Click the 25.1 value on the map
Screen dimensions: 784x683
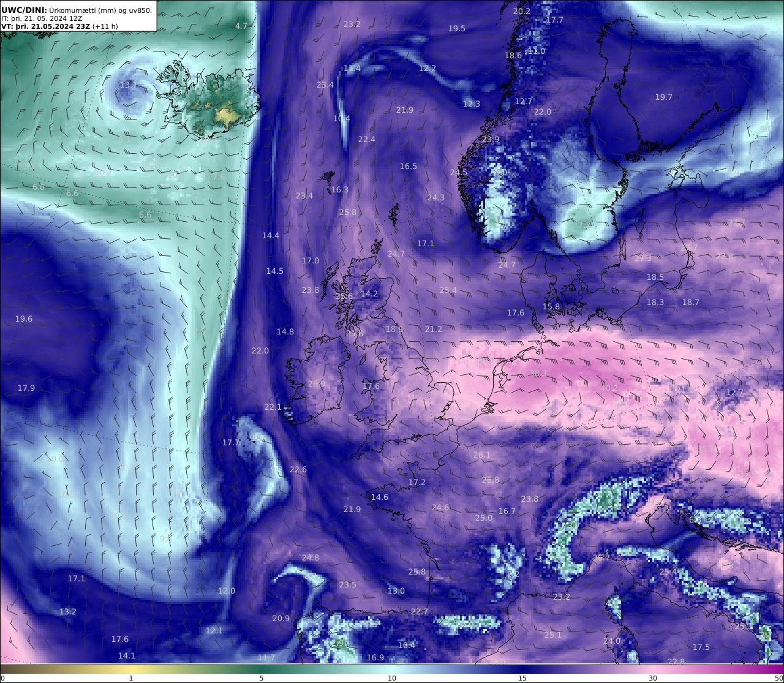tap(553, 635)
